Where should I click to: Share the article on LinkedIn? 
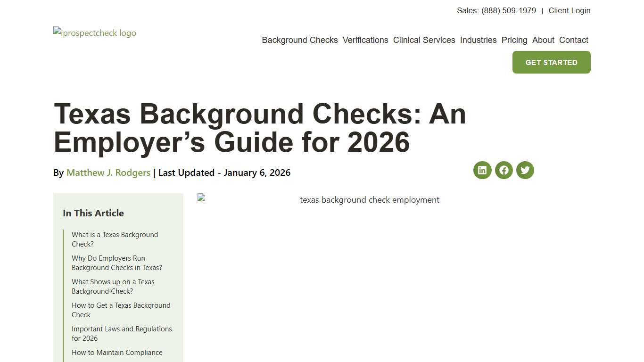(482, 170)
